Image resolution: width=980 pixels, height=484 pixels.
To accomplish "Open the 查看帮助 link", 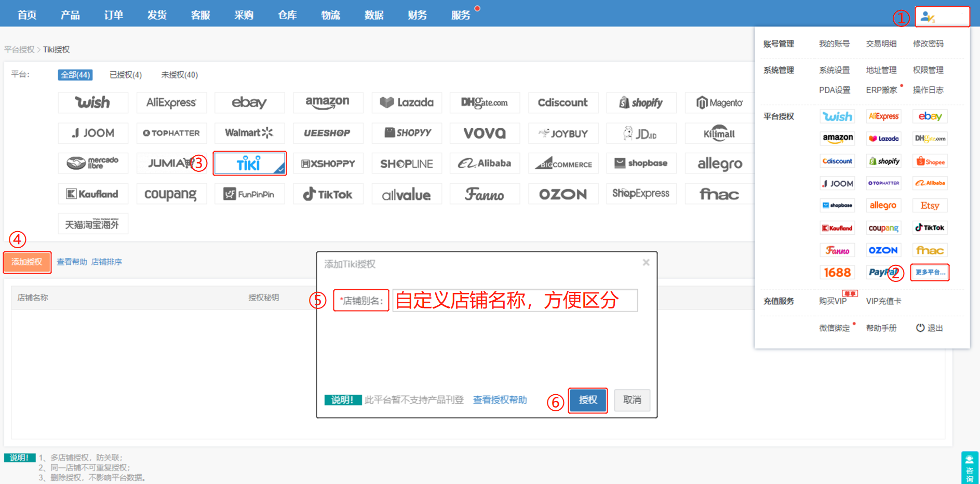I will click(72, 262).
